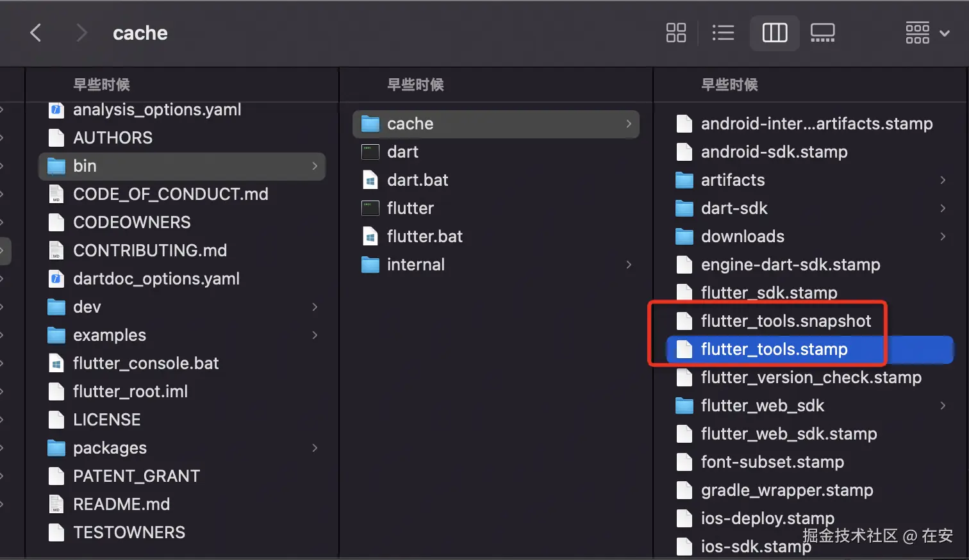This screenshot has height=560, width=969.
Task: Go forward to next folder
Action: (81, 33)
